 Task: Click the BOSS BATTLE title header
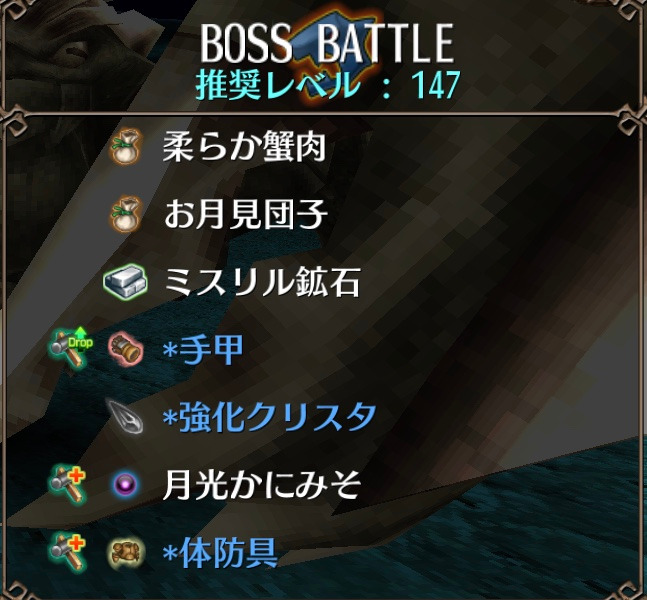coord(327,43)
